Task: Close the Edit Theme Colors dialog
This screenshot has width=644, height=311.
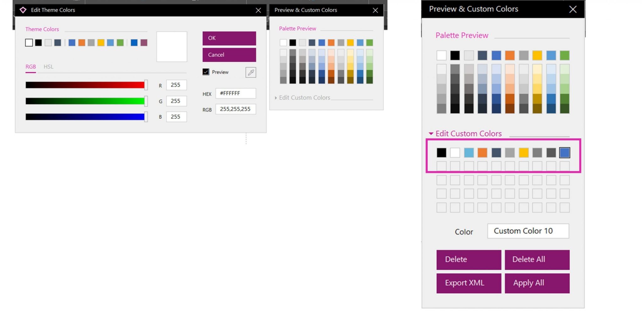Action: (258, 10)
